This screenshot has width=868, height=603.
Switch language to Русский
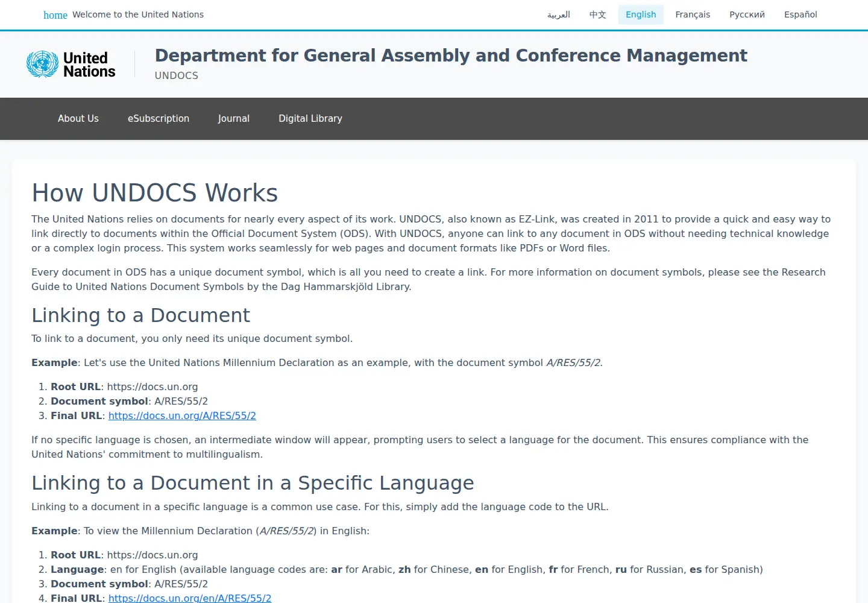coord(747,14)
